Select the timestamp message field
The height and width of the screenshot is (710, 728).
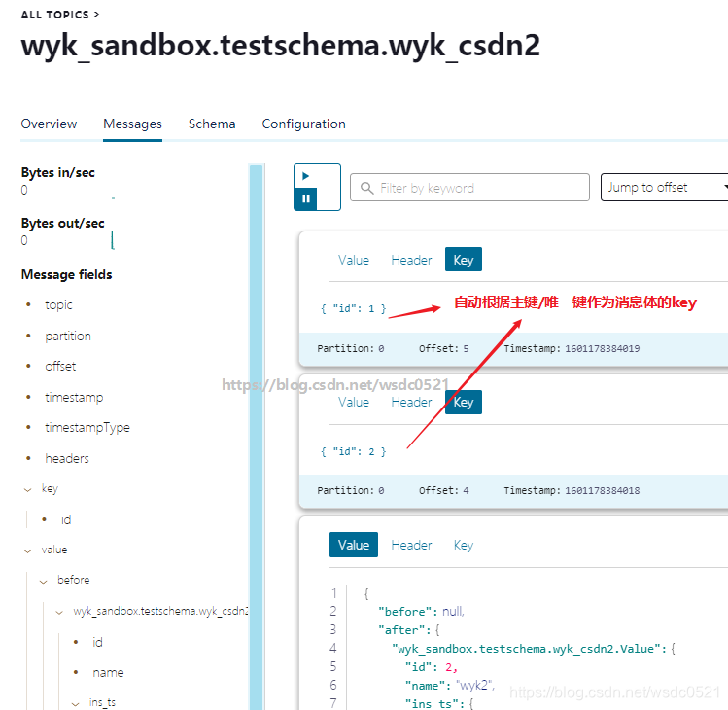(x=74, y=397)
